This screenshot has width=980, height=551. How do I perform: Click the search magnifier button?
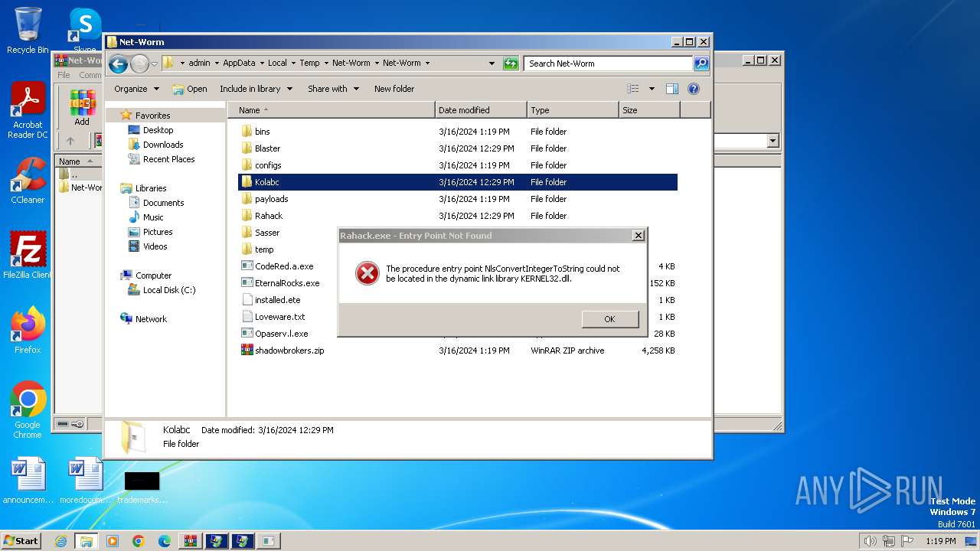[x=701, y=64]
